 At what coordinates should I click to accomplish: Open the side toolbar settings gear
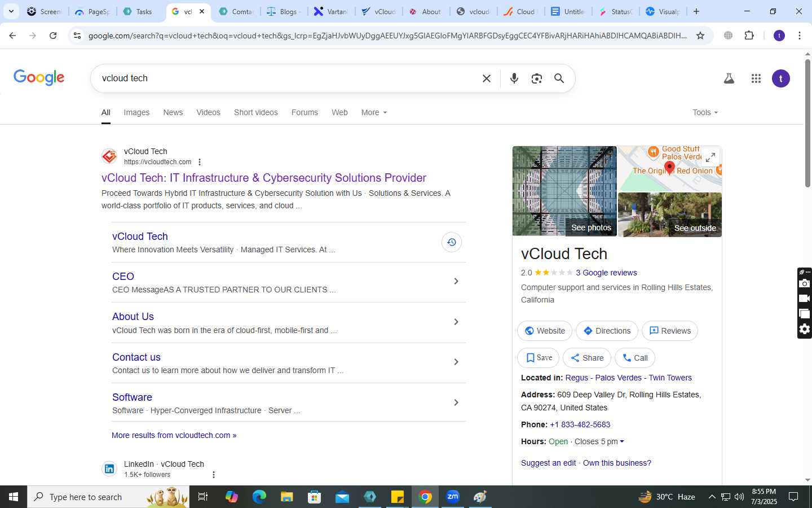(805, 329)
